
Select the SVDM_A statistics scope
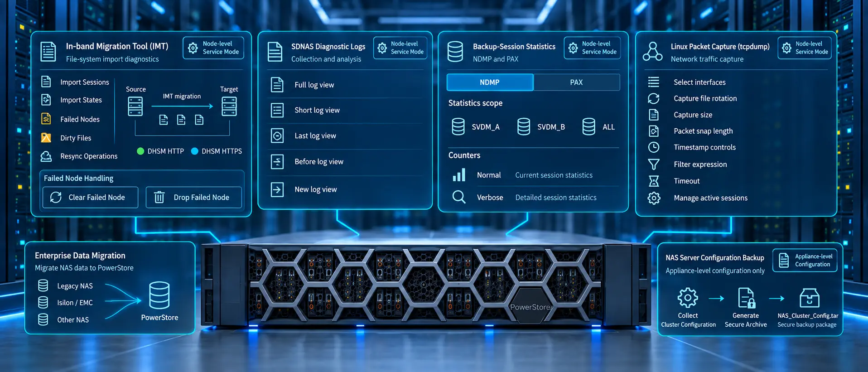point(476,127)
